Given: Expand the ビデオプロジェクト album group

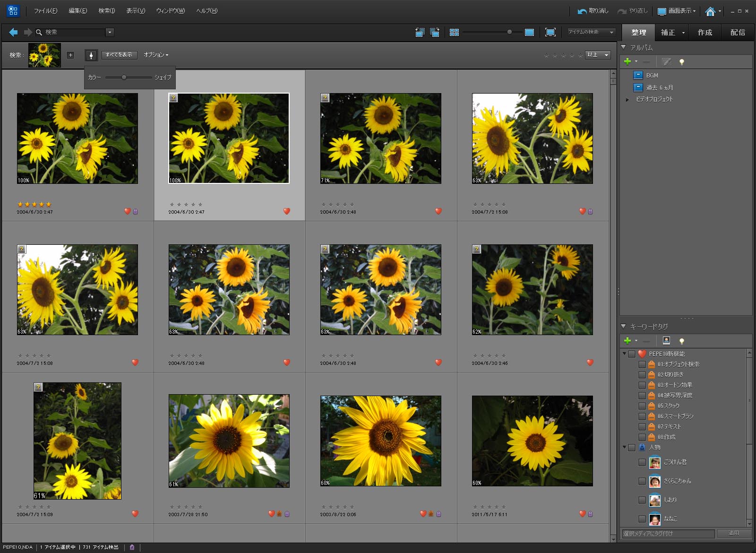Looking at the screenshot, I should pyautogui.click(x=627, y=99).
